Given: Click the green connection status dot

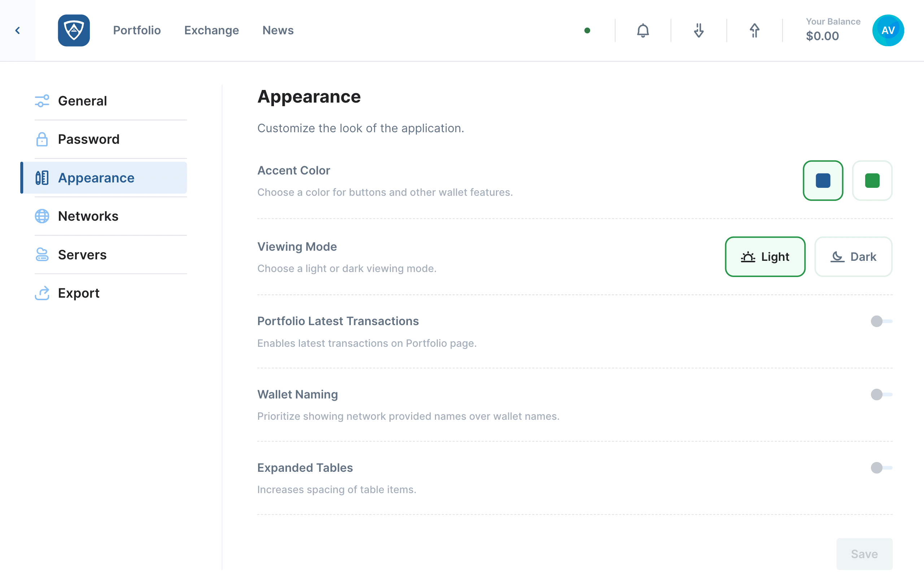Looking at the screenshot, I should coord(587,31).
